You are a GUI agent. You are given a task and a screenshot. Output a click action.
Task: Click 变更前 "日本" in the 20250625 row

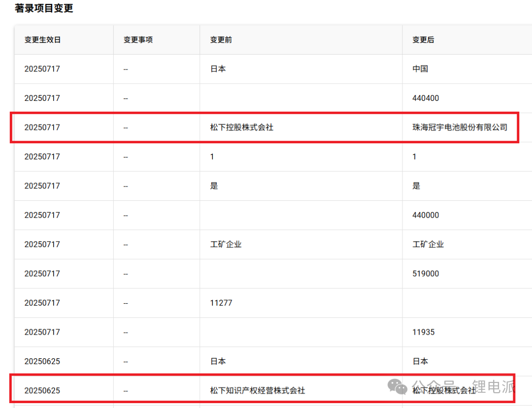(x=218, y=361)
